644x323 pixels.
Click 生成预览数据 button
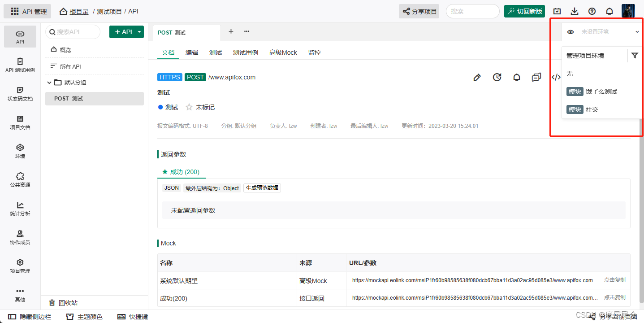tap(262, 188)
